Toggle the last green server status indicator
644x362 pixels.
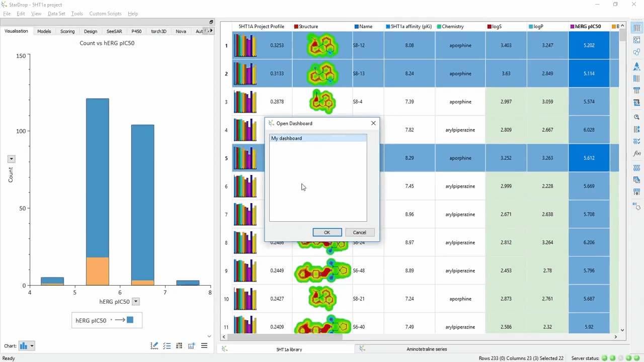(x=636, y=358)
